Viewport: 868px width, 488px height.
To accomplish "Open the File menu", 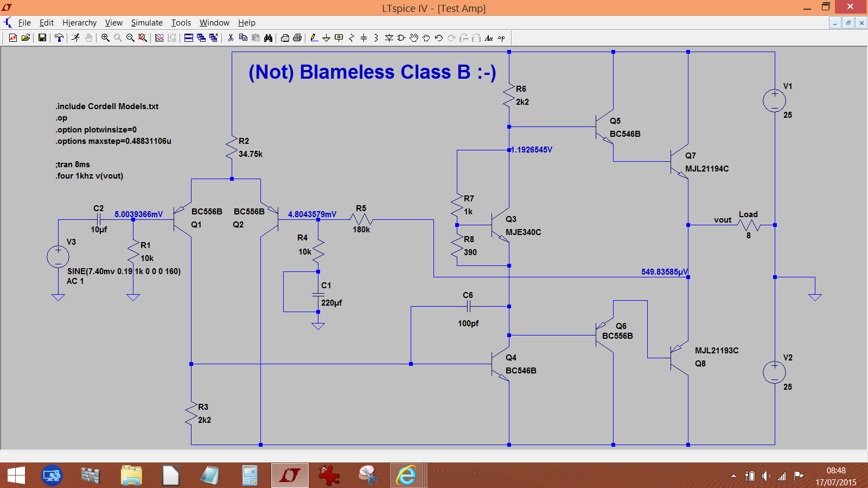I will click(x=24, y=23).
